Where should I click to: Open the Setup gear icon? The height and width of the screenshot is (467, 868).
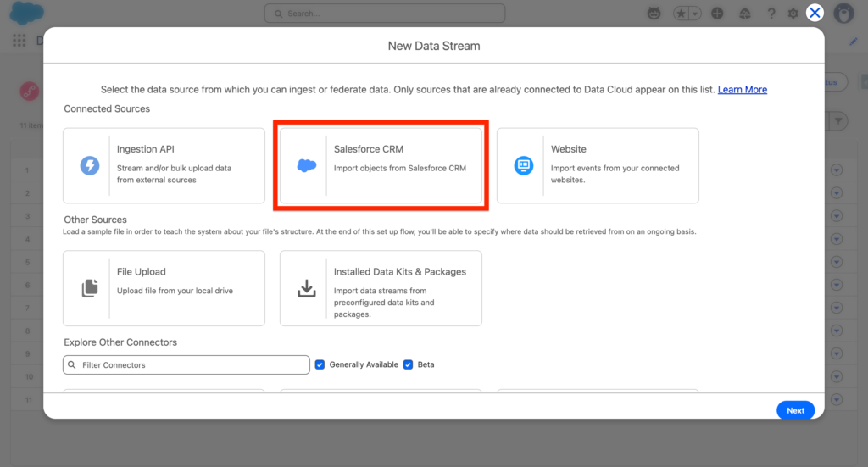click(x=793, y=14)
